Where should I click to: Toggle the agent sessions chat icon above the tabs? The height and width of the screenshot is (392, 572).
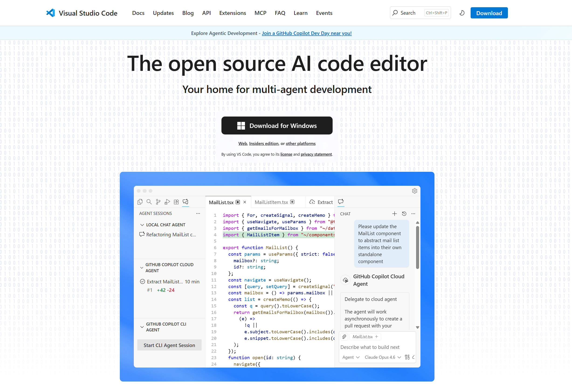341,202
